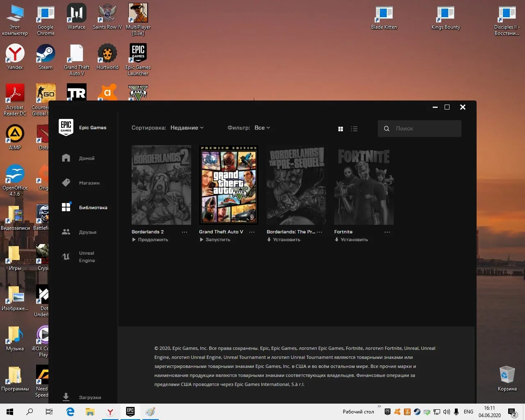Open Домой in the launcher sidebar

click(x=78, y=158)
